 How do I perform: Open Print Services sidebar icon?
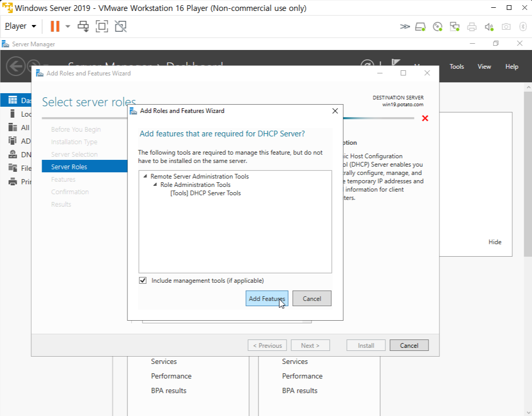(x=12, y=181)
